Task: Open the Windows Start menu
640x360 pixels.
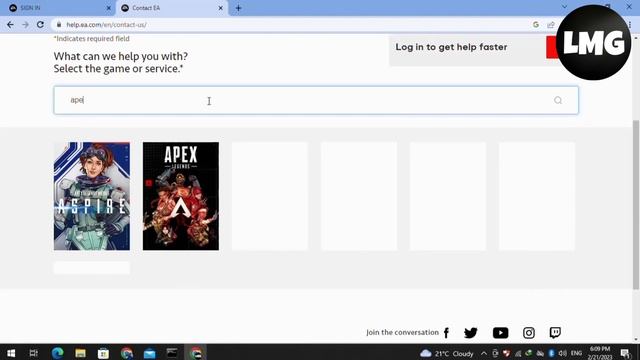Action: [11, 353]
